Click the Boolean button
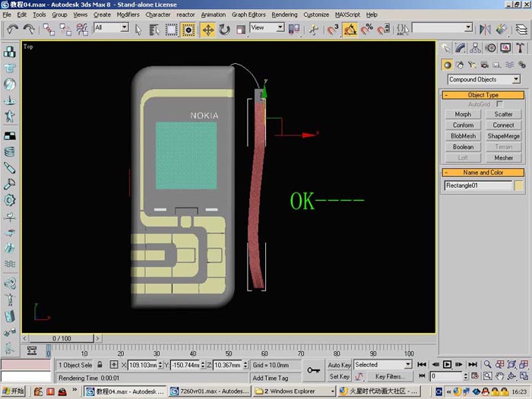Viewport: 532px width, 399px height. pos(463,147)
